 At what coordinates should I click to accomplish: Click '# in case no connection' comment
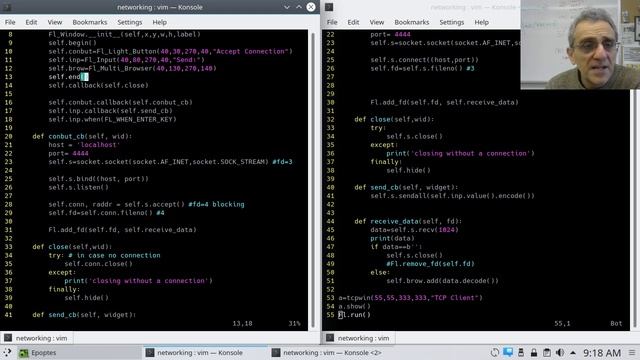click(x=114, y=256)
